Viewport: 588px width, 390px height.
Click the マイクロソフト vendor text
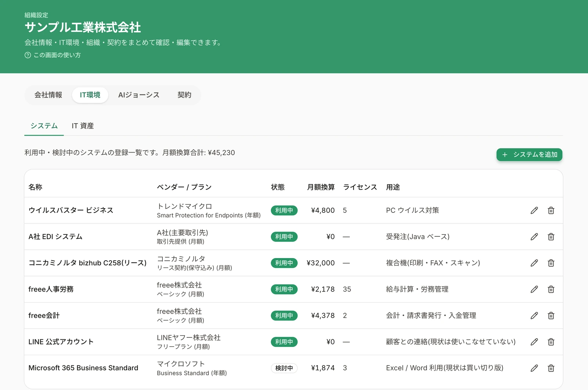tap(181, 364)
